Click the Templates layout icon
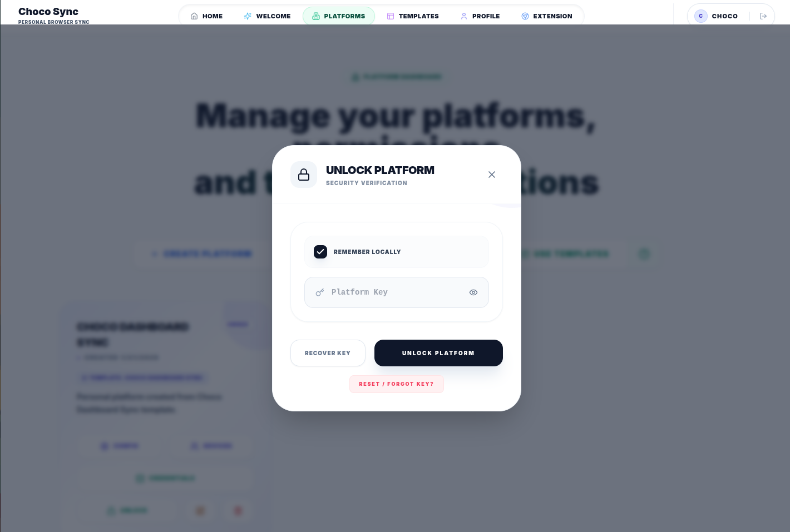The image size is (790, 532). point(391,16)
